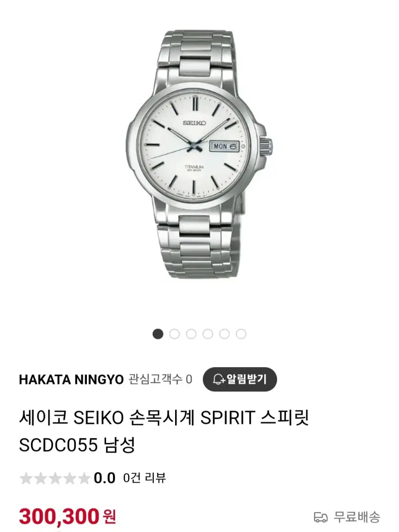Show the fifth carousel image dot

tap(224, 334)
